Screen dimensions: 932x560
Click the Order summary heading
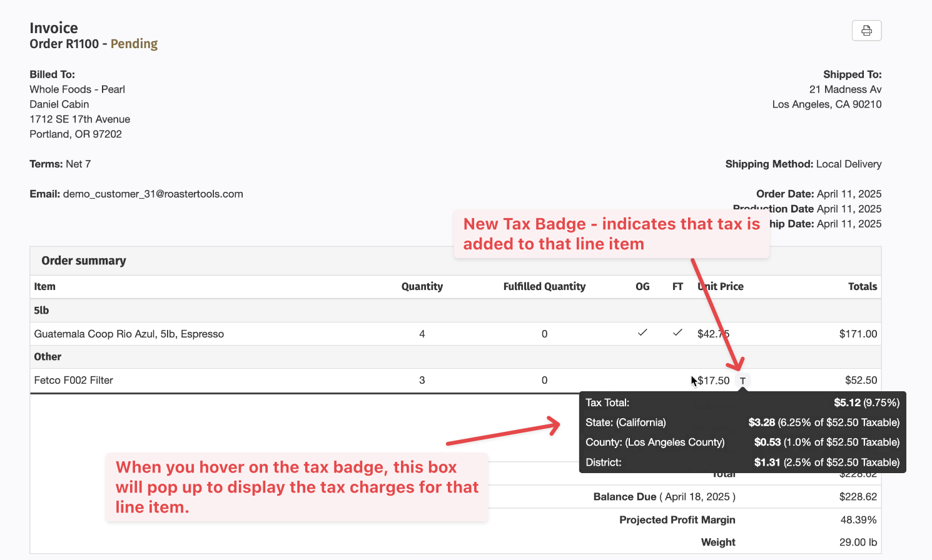pos(84,261)
